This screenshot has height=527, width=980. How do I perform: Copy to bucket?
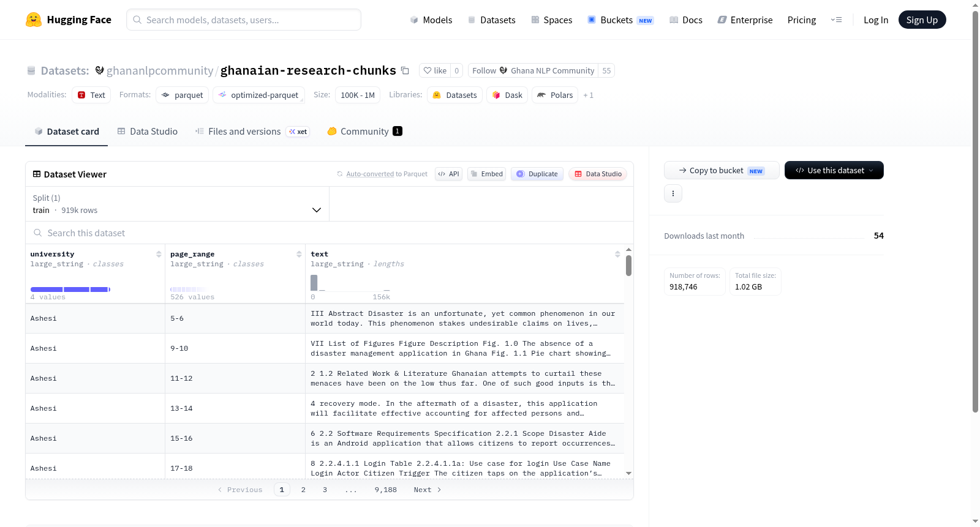click(x=722, y=170)
